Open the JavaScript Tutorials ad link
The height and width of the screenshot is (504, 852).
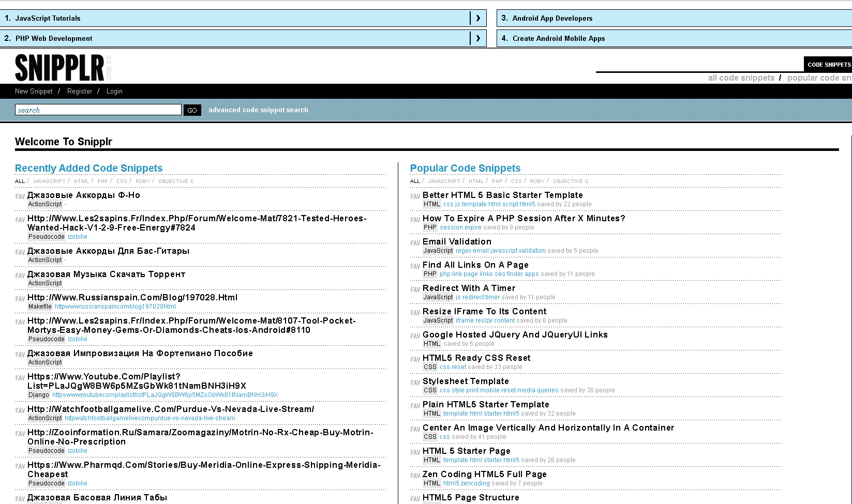point(48,18)
